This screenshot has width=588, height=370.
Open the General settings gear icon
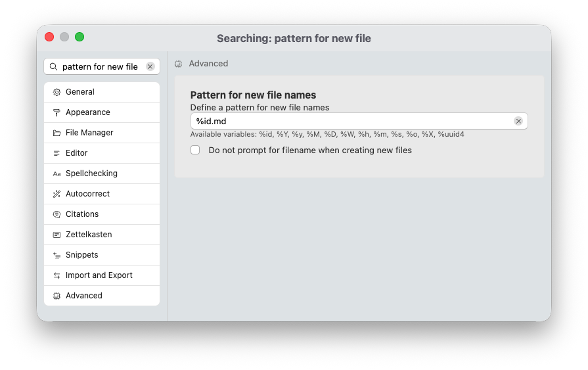click(57, 92)
